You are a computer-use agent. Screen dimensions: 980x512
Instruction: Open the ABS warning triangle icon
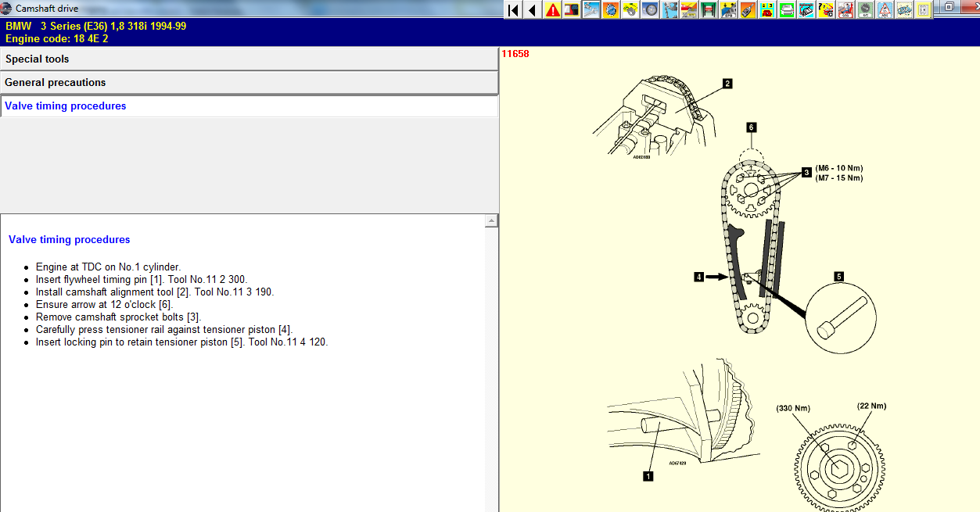(x=885, y=10)
